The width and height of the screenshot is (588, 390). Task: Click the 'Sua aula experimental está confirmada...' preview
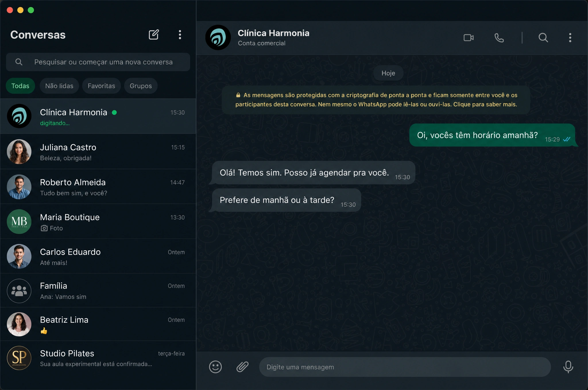coord(96,364)
